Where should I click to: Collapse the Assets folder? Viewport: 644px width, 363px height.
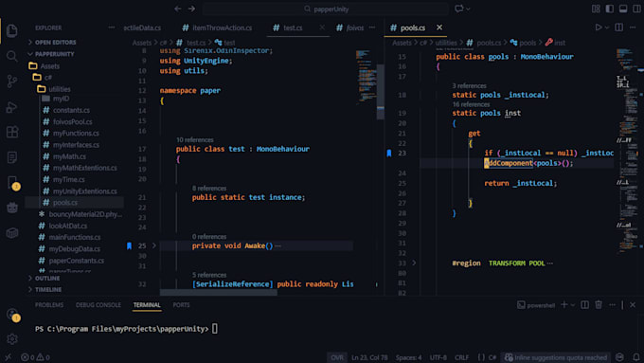49,65
